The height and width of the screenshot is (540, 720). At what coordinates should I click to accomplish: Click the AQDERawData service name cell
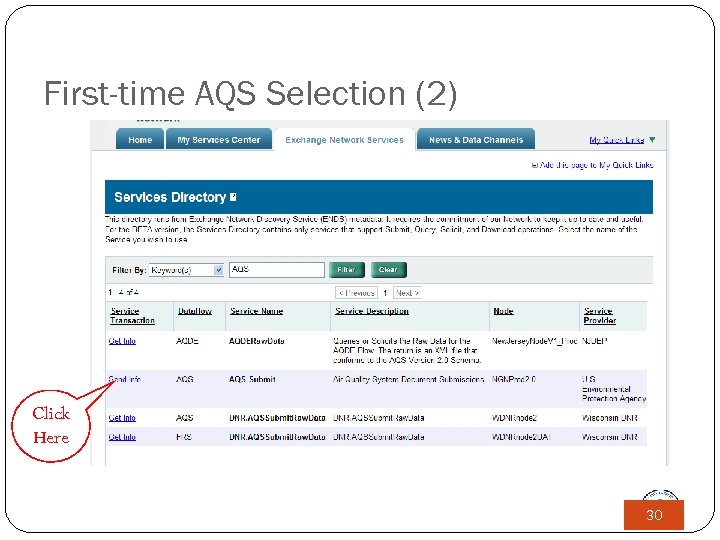pos(257,341)
